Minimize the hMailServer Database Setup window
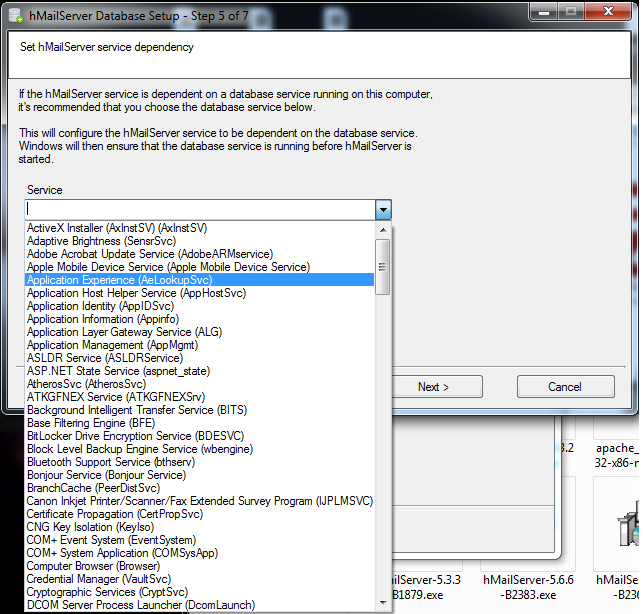This screenshot has height=614, width=644. [x=544, y=11]
